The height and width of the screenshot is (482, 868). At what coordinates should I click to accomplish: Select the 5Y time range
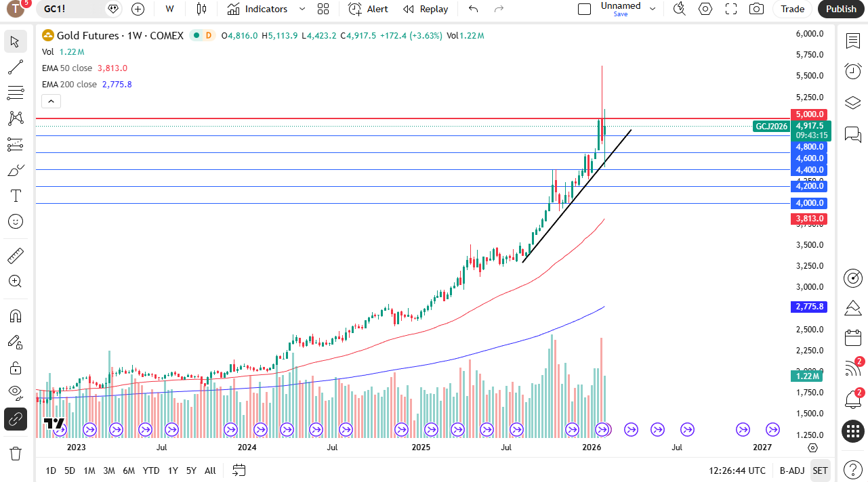(x=191, y=470)
